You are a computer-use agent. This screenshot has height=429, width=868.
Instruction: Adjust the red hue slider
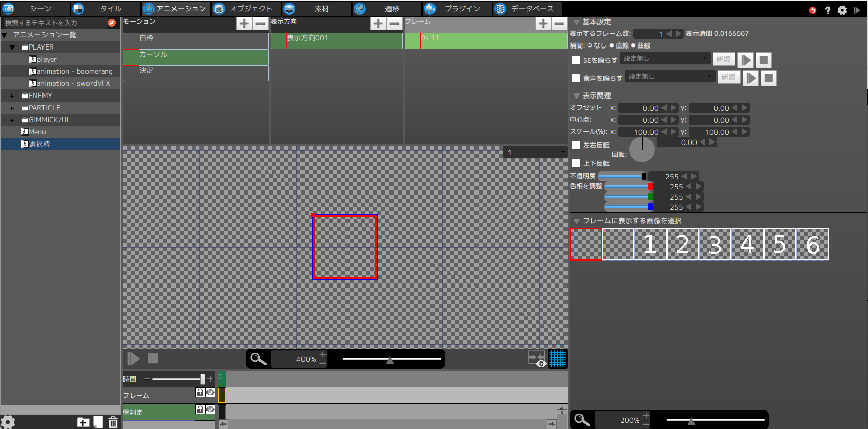point(629,186)
